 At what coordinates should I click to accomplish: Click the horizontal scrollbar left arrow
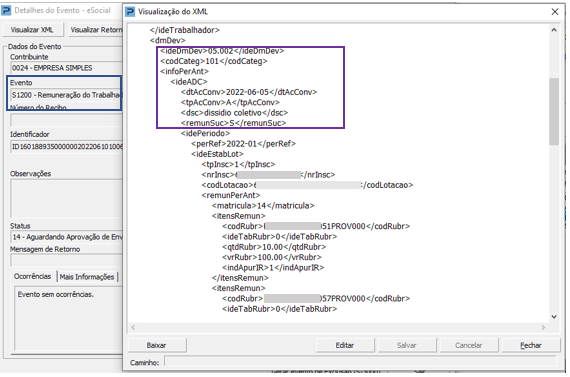pyautogui.click(x=133, y=328)
